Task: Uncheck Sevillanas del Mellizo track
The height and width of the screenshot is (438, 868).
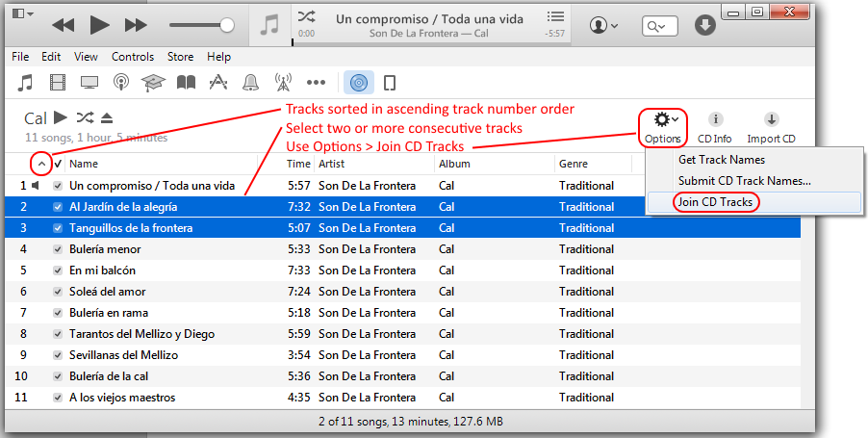Action: click(x=58, y=355)
